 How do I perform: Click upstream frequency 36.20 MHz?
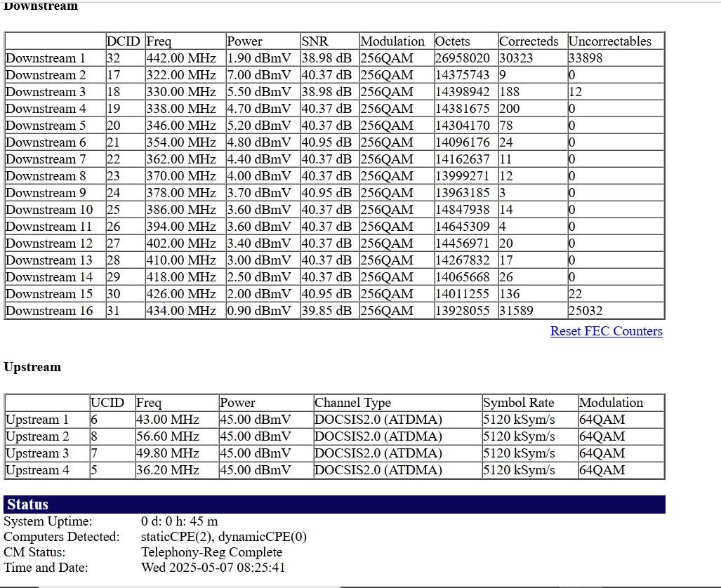pos(167,470)
